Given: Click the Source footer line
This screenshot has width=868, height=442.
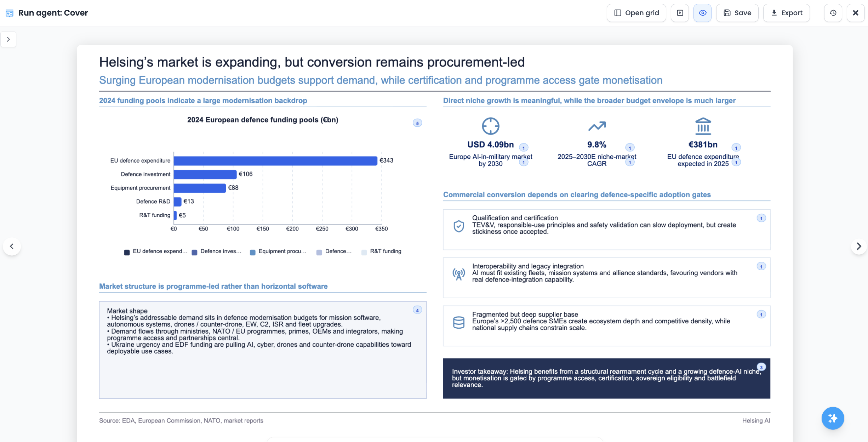Looking at the screenshot, I should [x=181, y=421].
